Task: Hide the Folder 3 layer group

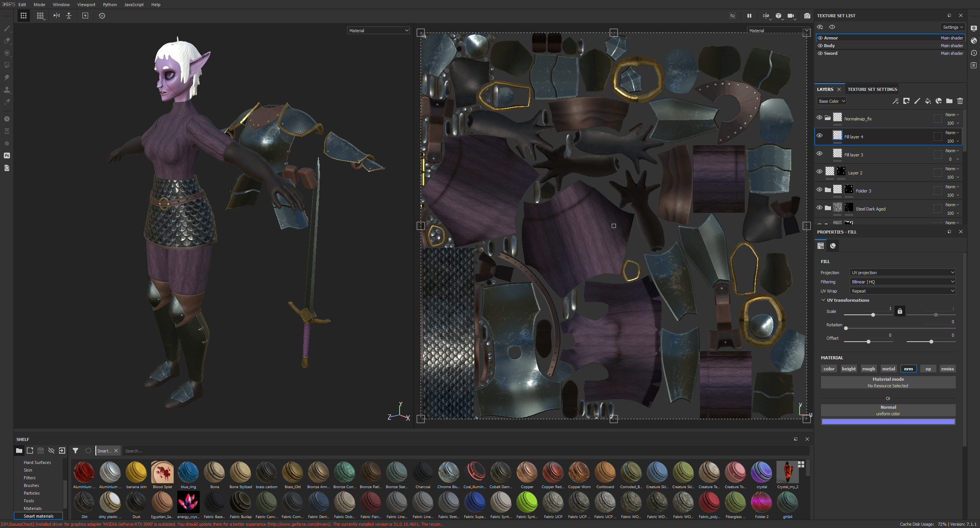Action: [819, 190]
